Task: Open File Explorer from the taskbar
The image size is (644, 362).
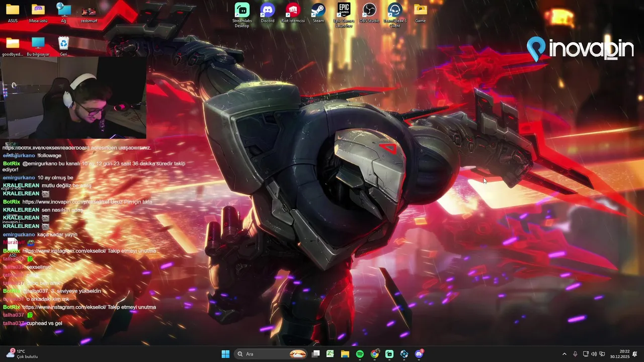Action: [345, 354]
